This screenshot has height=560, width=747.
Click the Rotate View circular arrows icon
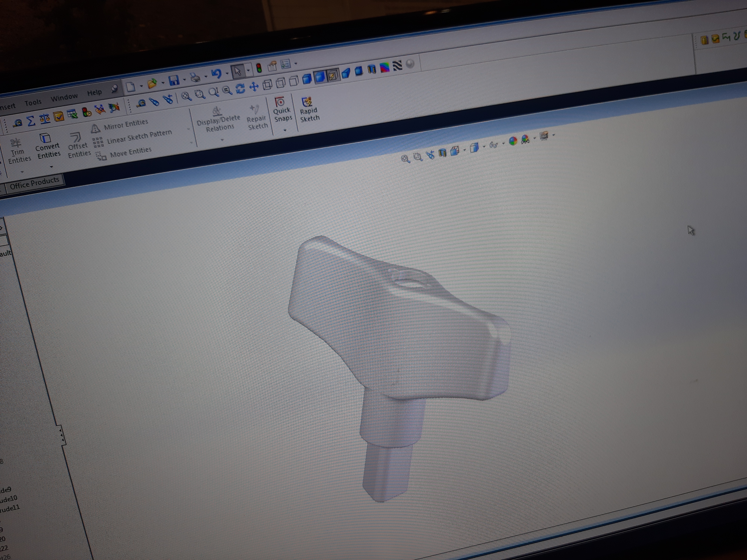241,89
